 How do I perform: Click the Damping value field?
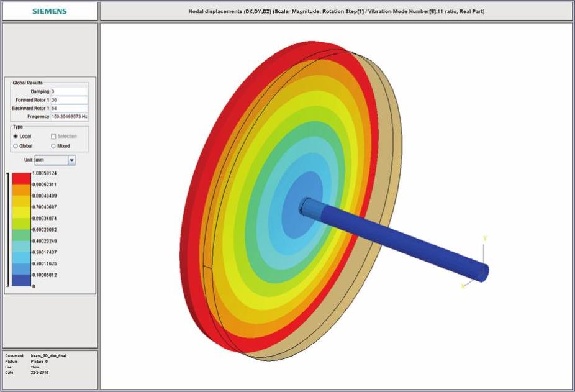click(69, 91)
